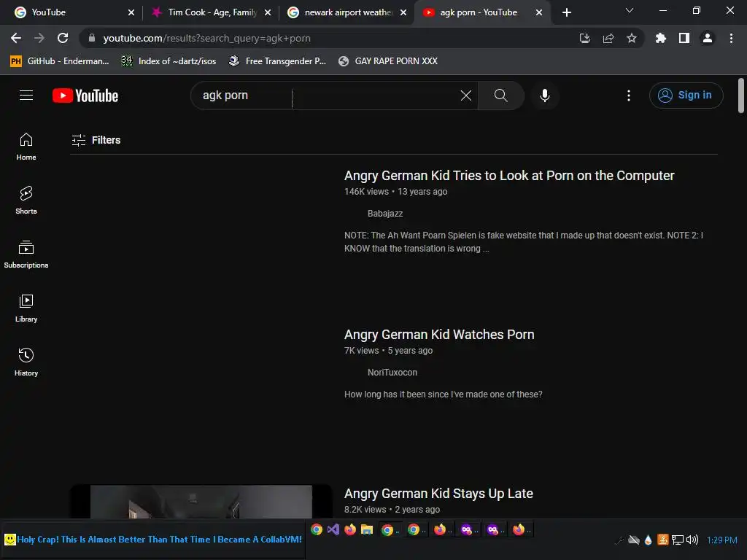The image size is (747, 560).
Task: Bookmark this page with the star icon
Action: pyautogui.click(x=631, y=38)
